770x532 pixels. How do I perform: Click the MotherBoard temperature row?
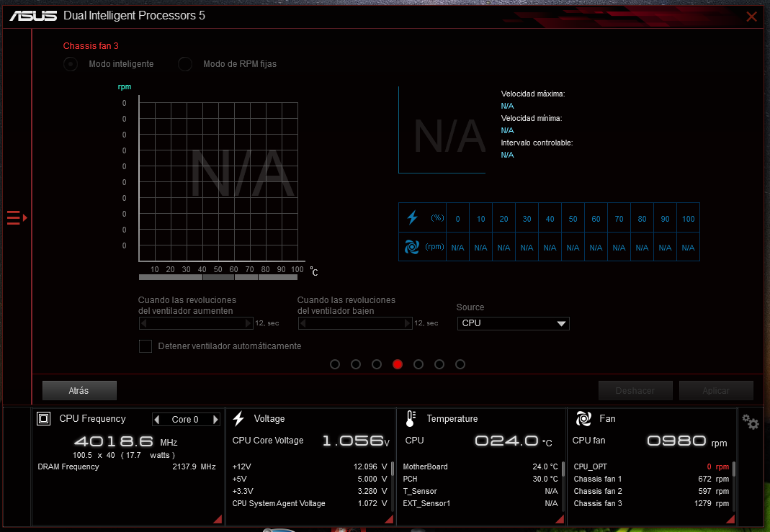(x=480, y=466)
